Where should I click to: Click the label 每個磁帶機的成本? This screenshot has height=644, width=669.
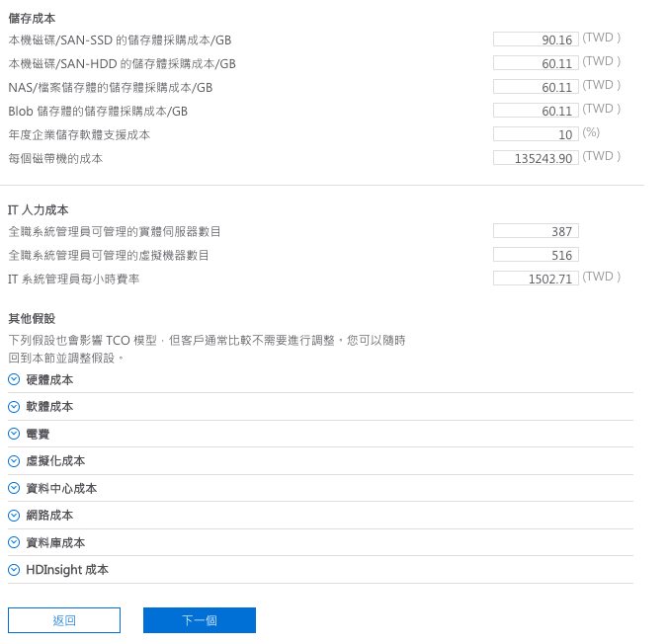(x=56, y=158)
